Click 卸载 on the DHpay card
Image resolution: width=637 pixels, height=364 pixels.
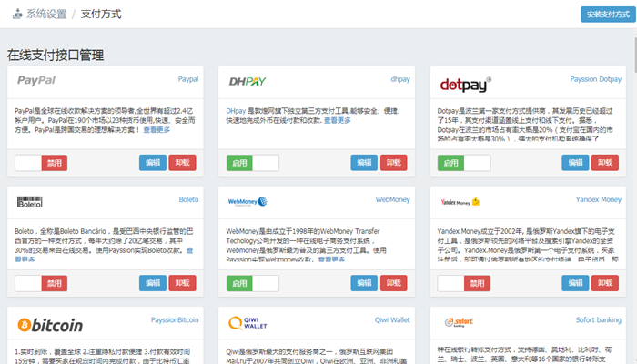pos(394,163)
